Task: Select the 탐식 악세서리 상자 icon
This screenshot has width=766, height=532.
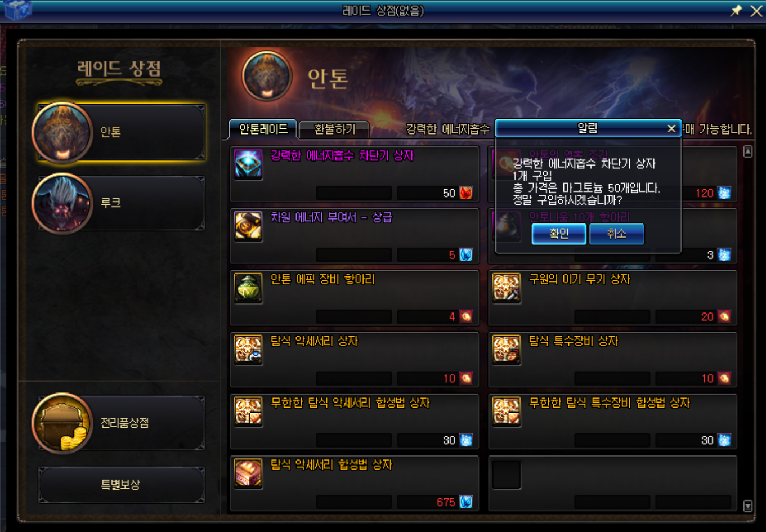Action: point(248,350)
